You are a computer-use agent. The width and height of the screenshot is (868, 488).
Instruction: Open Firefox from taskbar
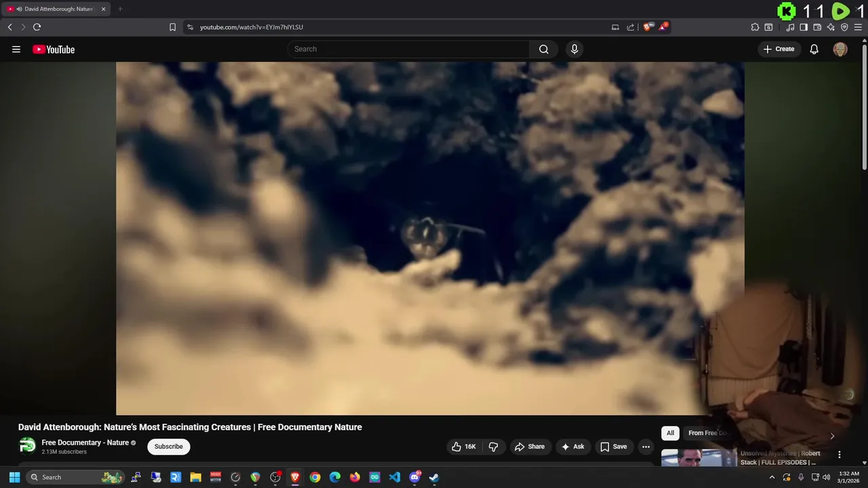[355, 477]
